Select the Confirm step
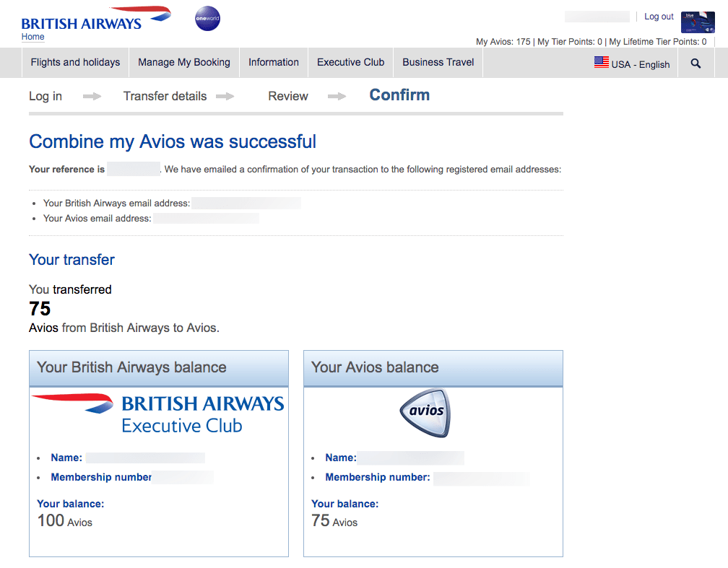Viewport: 728px width, 568px height. pos(399,95)
